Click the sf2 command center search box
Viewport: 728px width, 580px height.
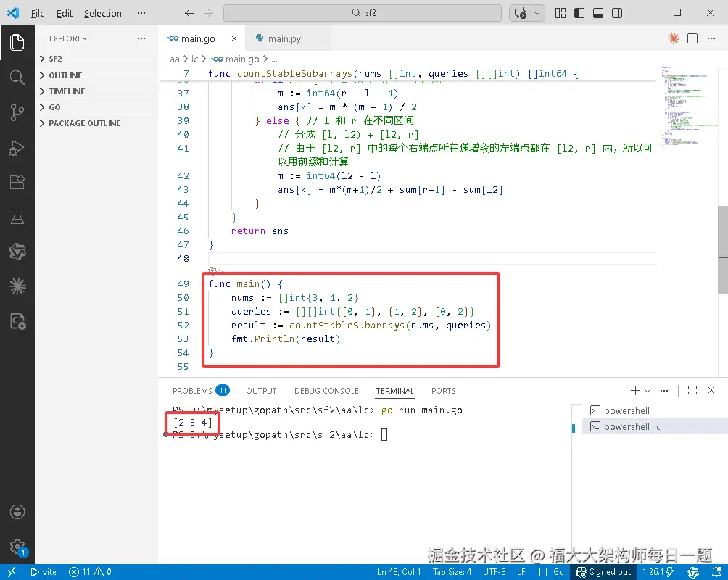tap(362, 13)
